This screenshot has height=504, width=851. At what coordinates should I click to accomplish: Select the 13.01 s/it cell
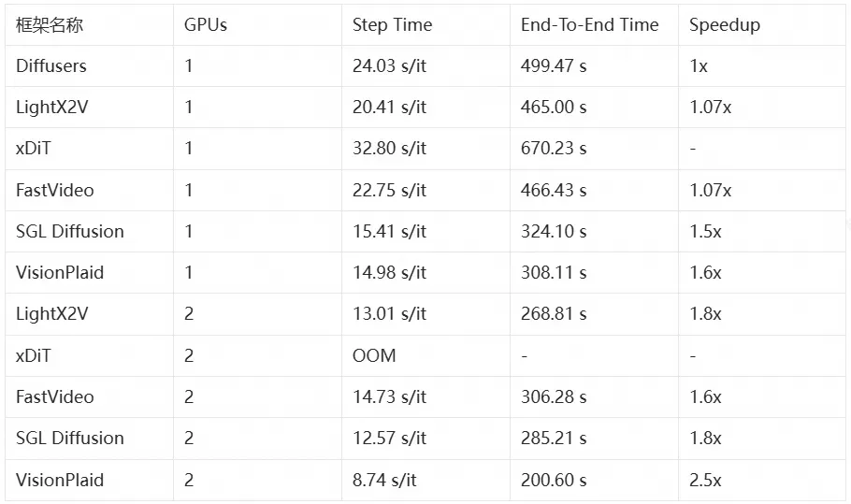pyautogui.click(x=389, y=313)
